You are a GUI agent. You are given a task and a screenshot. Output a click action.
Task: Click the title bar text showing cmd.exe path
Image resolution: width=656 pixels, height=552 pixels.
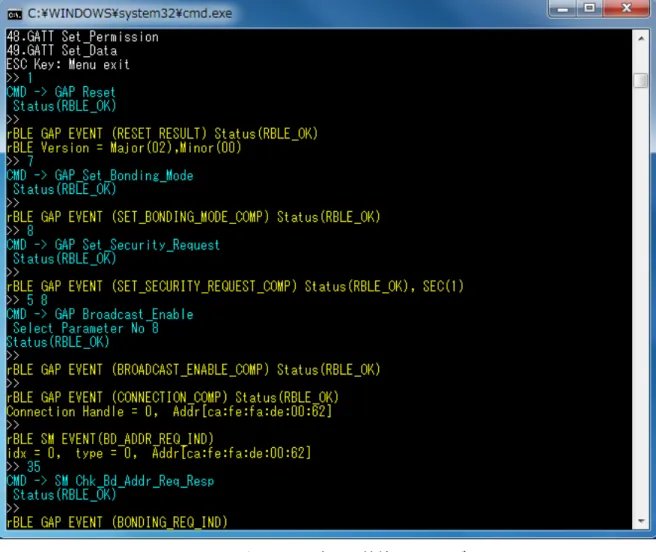(130, 14)
